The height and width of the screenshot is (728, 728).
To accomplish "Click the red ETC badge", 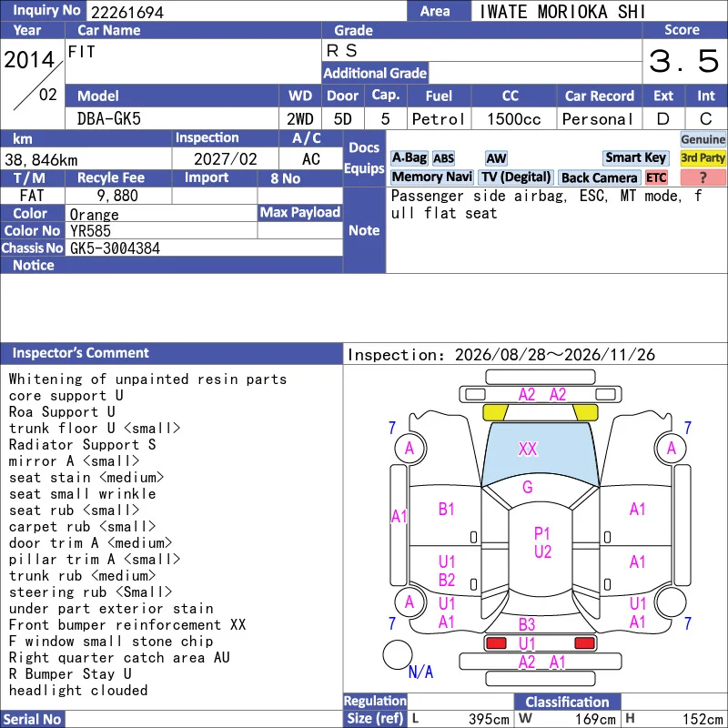I will (656, 177).
